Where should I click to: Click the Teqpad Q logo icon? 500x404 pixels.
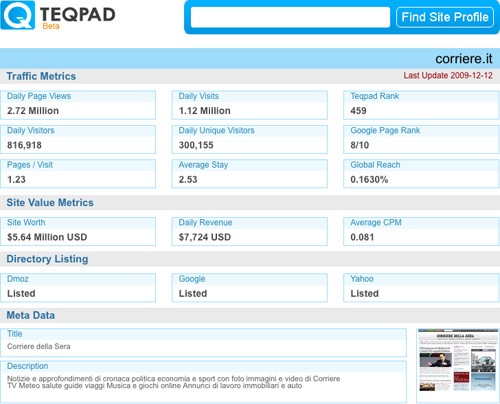click(18, 15)
